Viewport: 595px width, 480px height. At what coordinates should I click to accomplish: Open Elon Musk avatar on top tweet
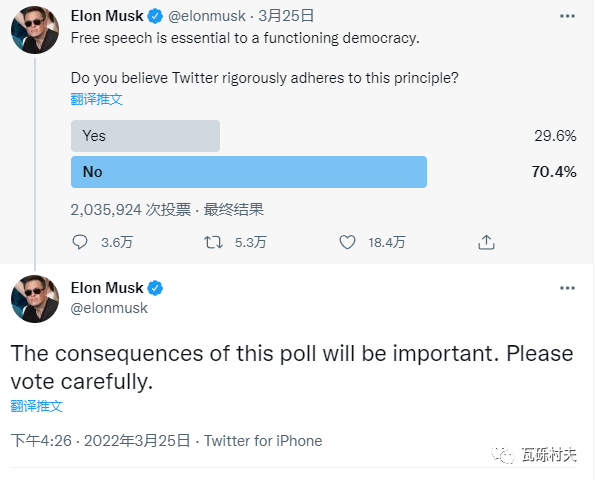pos(35,30)
